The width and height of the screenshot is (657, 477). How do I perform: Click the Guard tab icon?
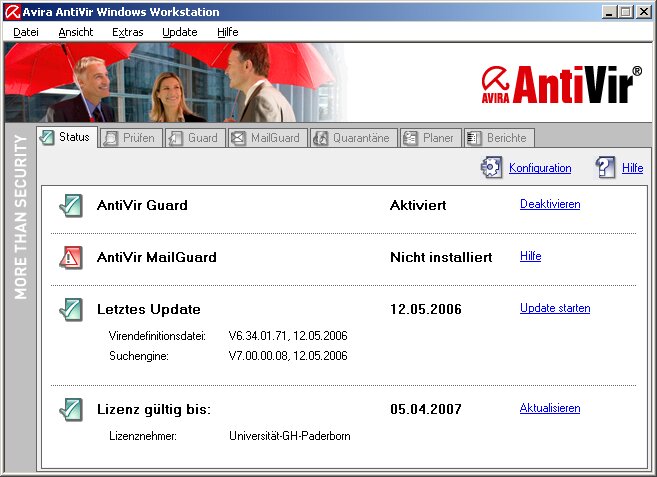176,138
